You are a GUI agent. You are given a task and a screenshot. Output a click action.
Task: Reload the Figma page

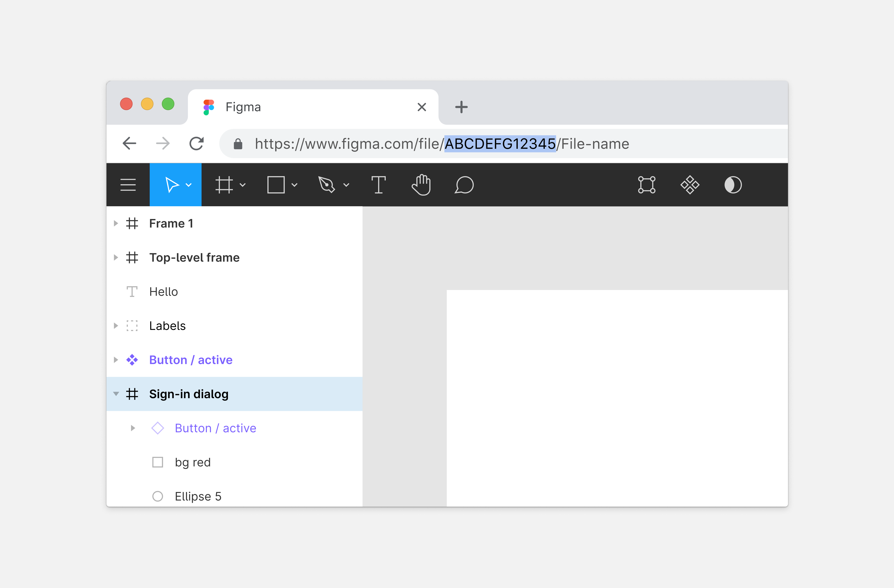[x=196, y=143]
